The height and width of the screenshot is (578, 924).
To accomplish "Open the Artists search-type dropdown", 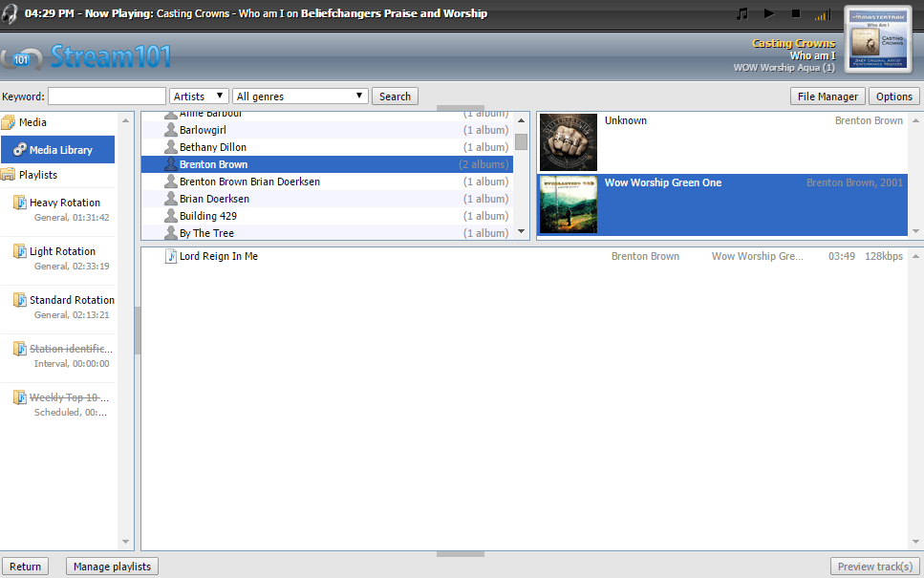I will click(199, 96).
